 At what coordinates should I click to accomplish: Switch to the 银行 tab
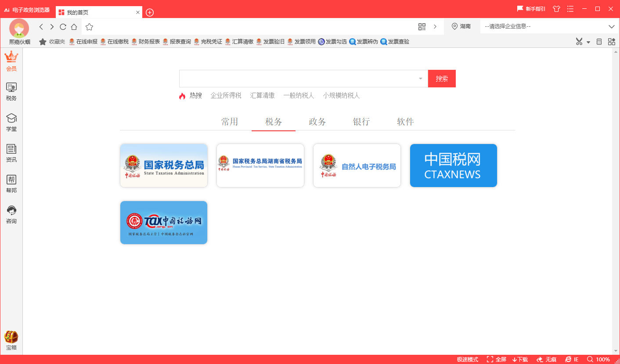pyautogui.click(x=361, y=122)
